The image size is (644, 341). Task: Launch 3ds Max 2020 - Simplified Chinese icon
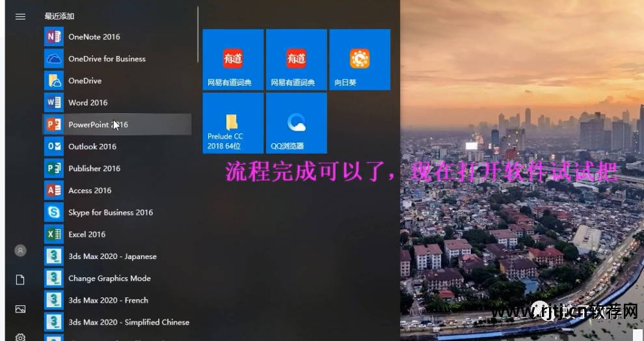[x=54, y=322]
